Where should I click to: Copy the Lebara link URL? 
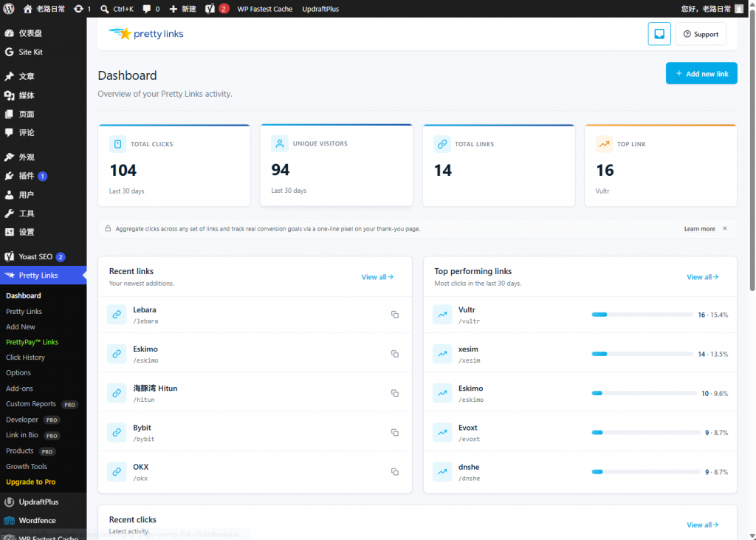click(395, 315)
